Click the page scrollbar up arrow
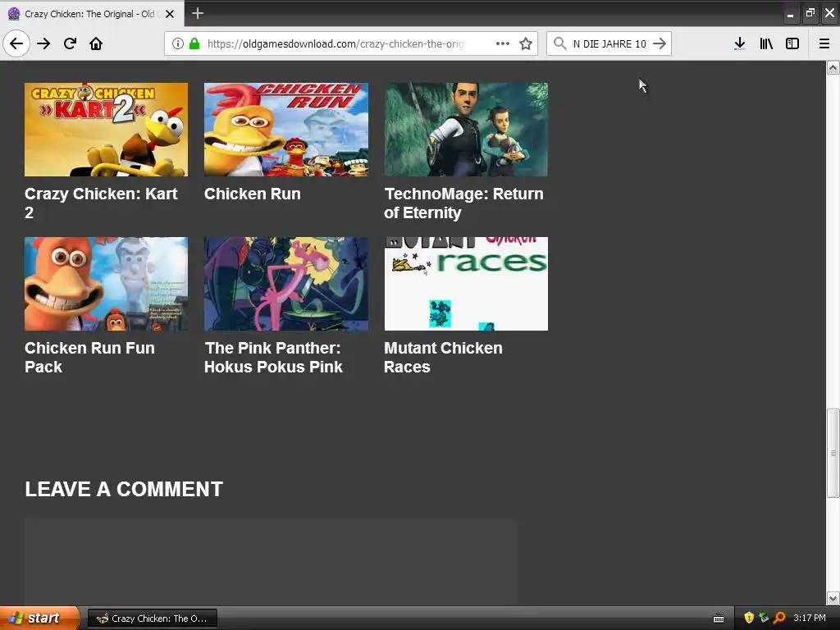The height and width of the screenshot is (630, 840). coord(833,68)
